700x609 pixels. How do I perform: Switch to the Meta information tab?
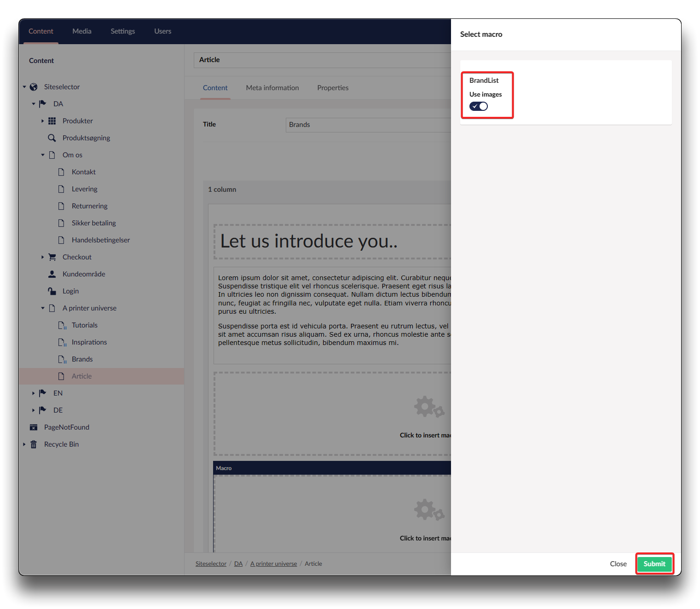(272, 88)
